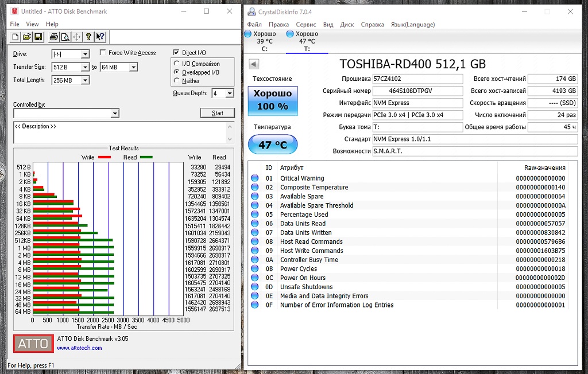Viewport: 588px width, 374px height.
Task: Open the Правка menu in CrystalDiskInfo
Action: point(278,24)
